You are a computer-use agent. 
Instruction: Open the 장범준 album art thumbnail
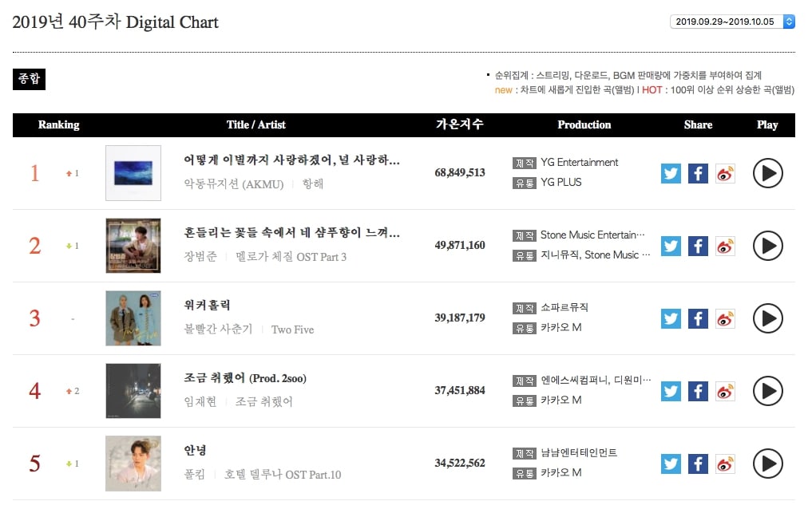(133, 246)
